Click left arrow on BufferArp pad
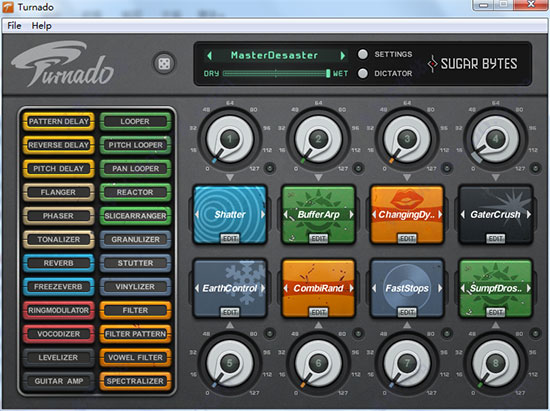Screen dimensions: 550x411 coord(286,214)
